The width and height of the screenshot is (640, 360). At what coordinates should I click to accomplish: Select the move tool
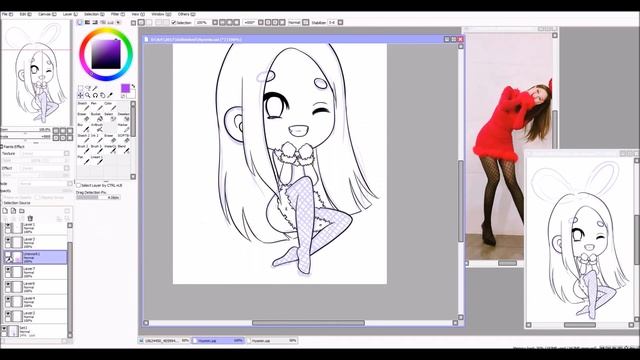[80, 96]
